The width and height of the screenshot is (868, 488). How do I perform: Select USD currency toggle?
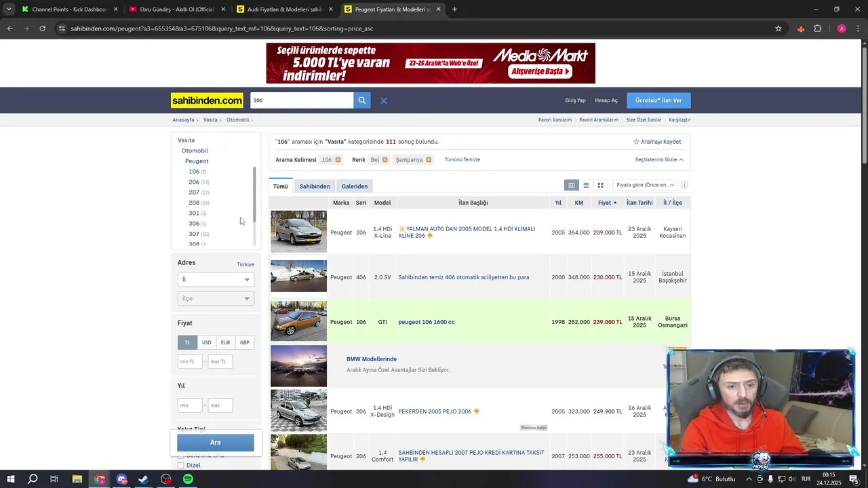pyautogui.click(x=206, y=342)
